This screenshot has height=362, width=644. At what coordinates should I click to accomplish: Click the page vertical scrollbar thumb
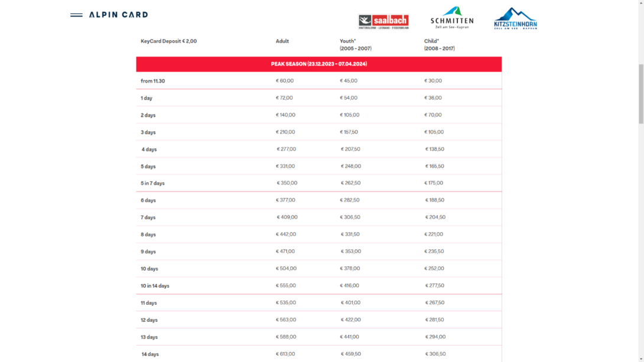[640, 93]
